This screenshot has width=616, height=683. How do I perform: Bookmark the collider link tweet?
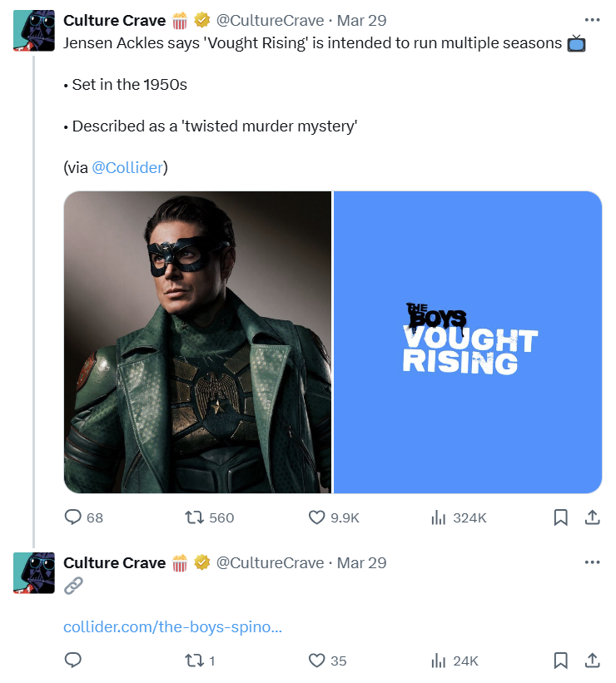(x=561, y=661)
